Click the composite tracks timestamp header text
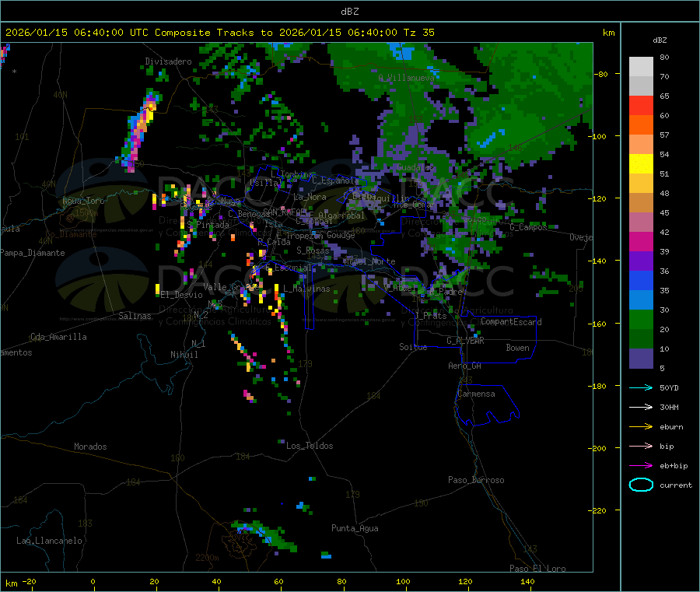 [x=219, y=32]
